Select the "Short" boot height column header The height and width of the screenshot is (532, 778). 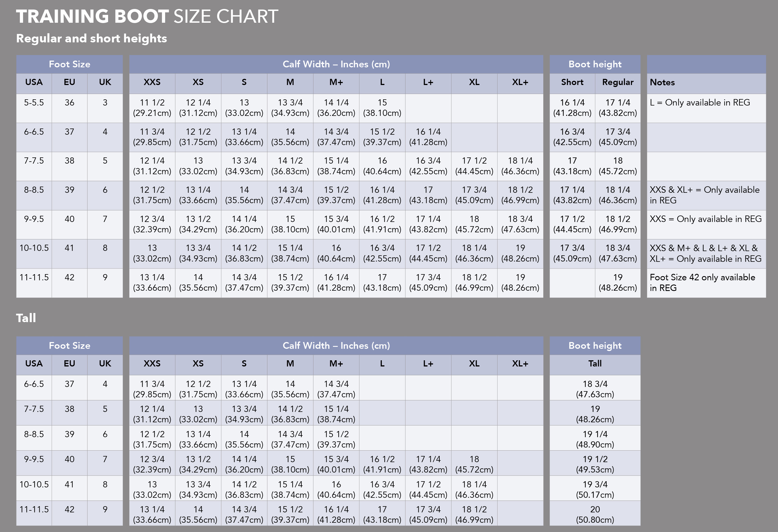pos(572,82)
